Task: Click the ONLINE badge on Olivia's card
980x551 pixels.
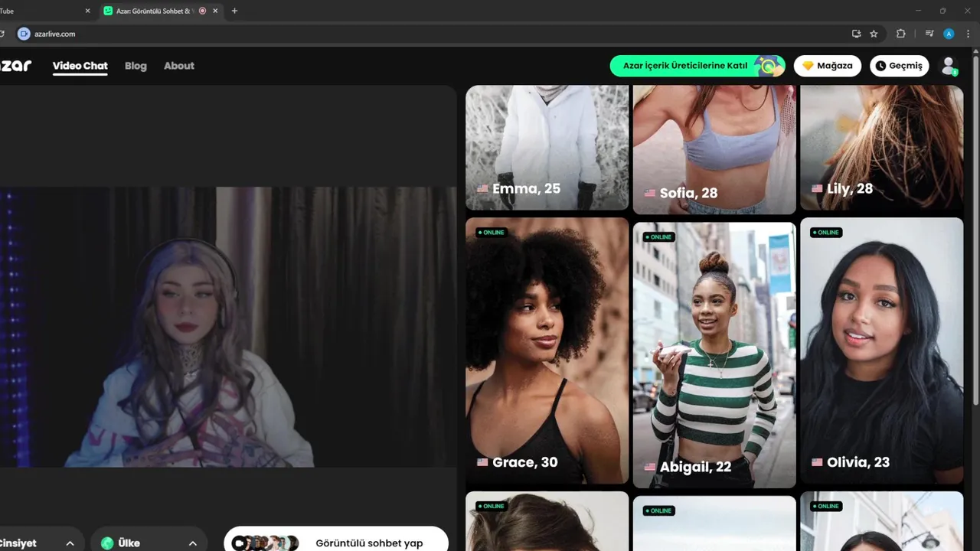Action: point(826,233)
